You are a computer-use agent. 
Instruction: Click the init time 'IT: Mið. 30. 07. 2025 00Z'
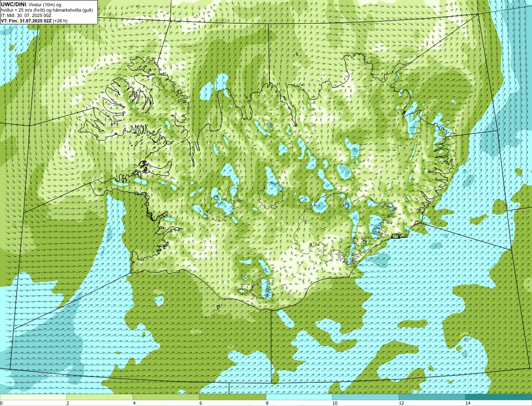pyautogui.click(x=26, y=15)
